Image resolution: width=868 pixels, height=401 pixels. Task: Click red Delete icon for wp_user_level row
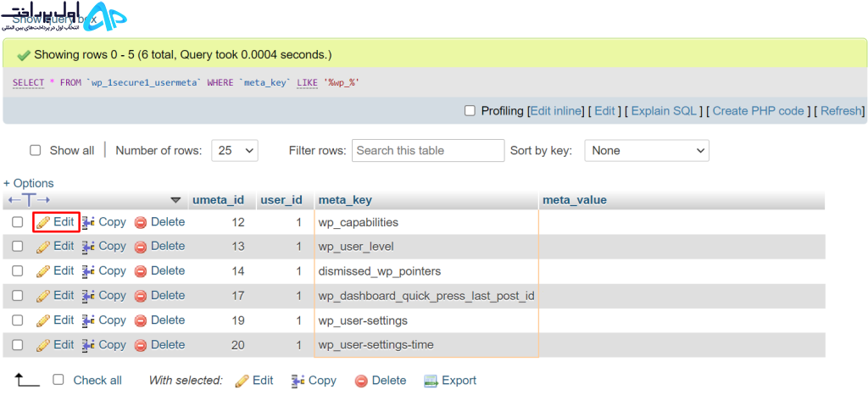[141, 247]
